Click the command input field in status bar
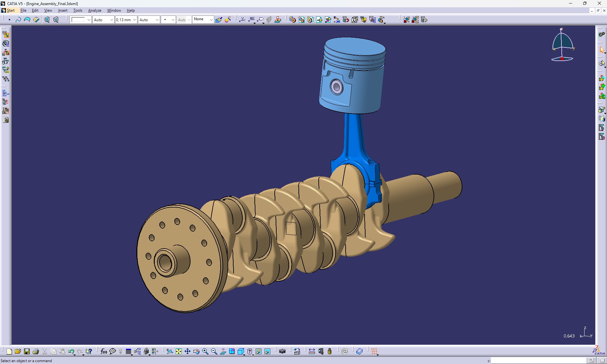The height and width of the screenshot is (364, 607). [x=538, y=361]
